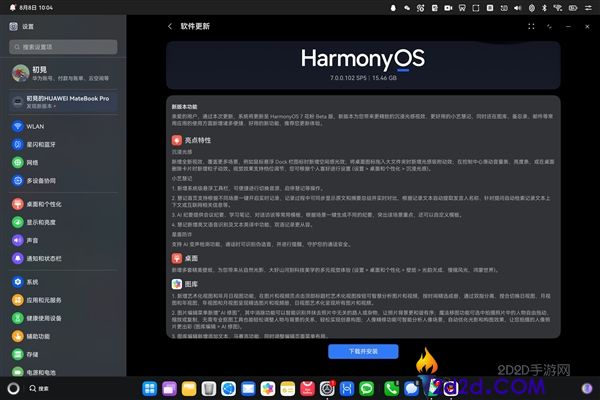Launch the browser globe dock icon
This screenshot has width=600, height=400.
coord(228,389)
